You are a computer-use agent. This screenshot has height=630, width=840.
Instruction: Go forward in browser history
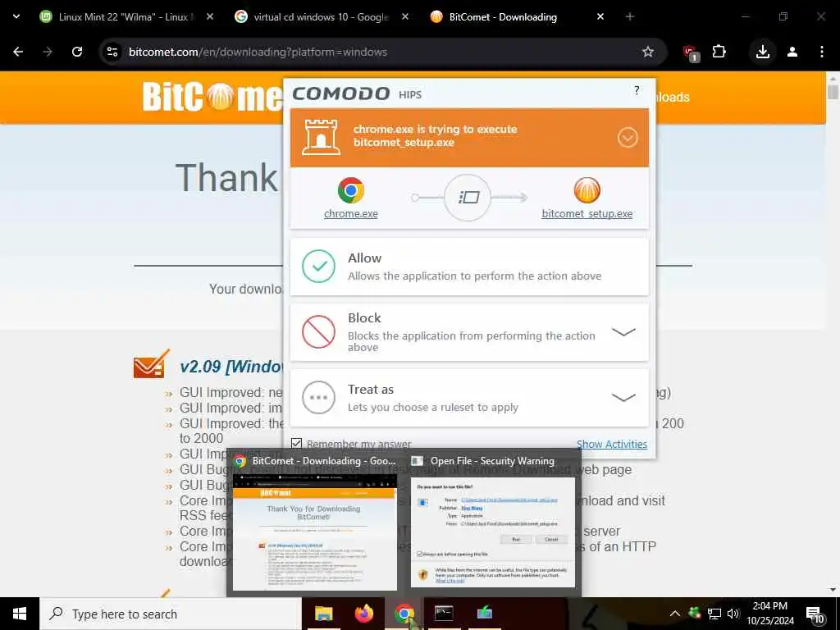tap(48, 52)
